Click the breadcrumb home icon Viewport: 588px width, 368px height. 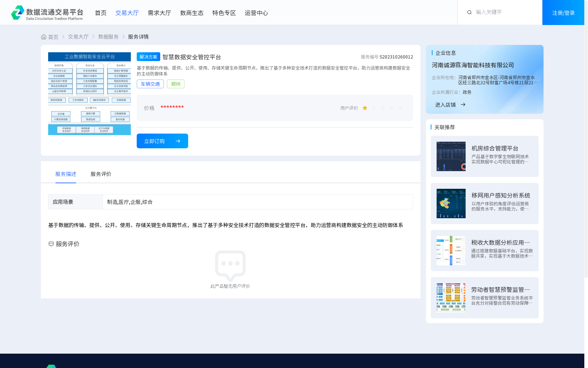pos(44,37)
